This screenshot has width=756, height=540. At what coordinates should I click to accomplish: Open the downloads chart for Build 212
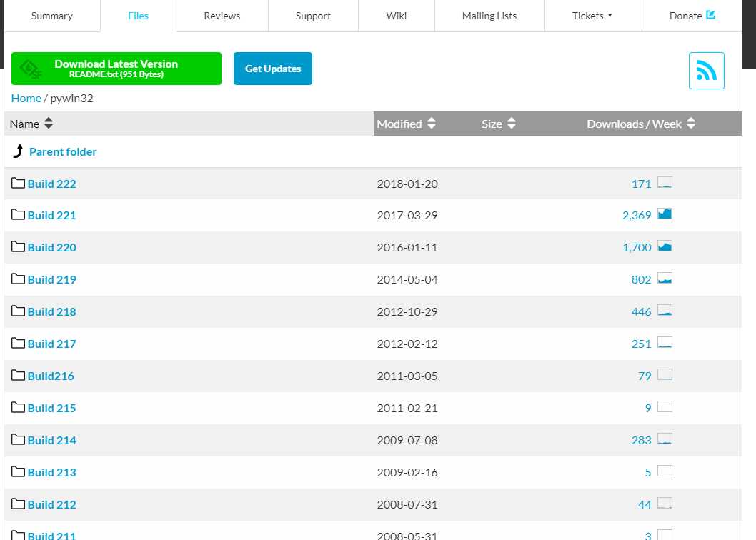(665, 503)
